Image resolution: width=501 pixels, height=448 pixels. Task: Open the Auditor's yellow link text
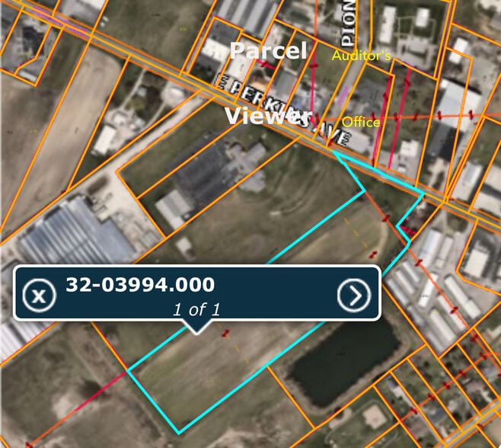point(361,56)
